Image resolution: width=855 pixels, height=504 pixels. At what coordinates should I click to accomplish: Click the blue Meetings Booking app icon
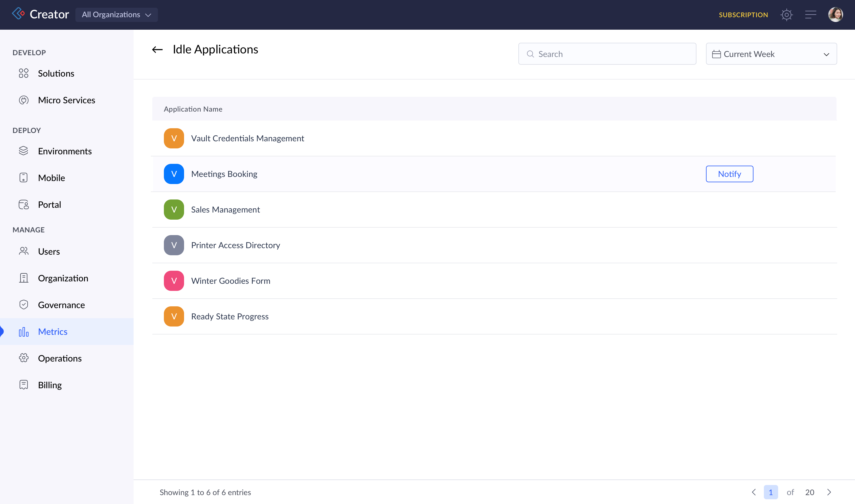point(174,174)
